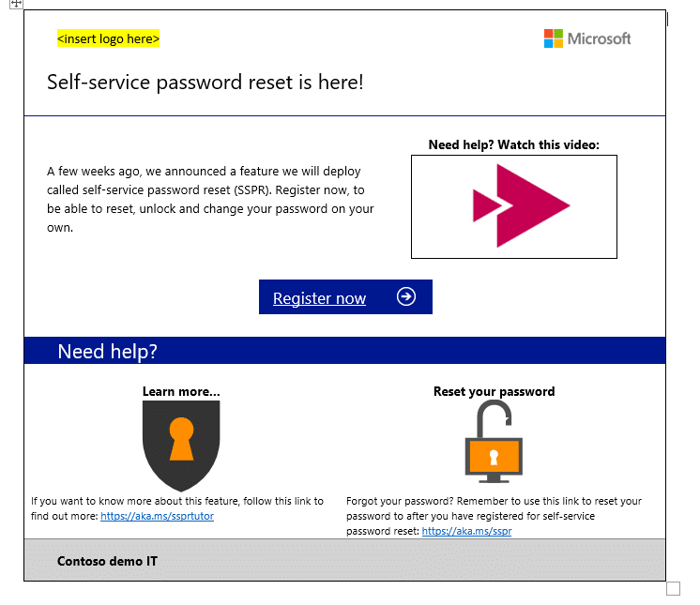The image size is (700, 605).
Task: Click the Reset your password heading
Action: point(494,391)
